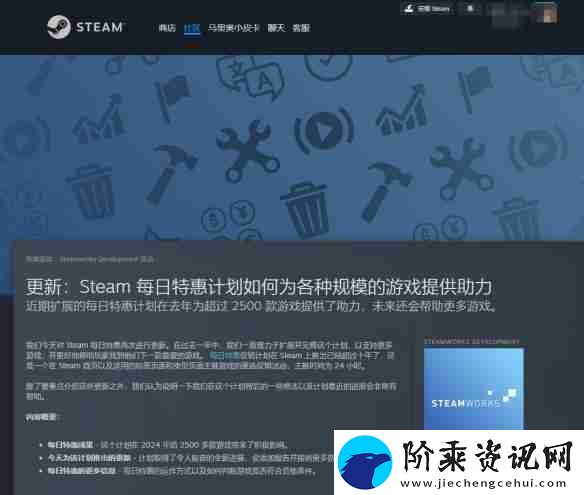Click the Steam logo
Screen dimensions: 584x495
[x=85, y=27]
